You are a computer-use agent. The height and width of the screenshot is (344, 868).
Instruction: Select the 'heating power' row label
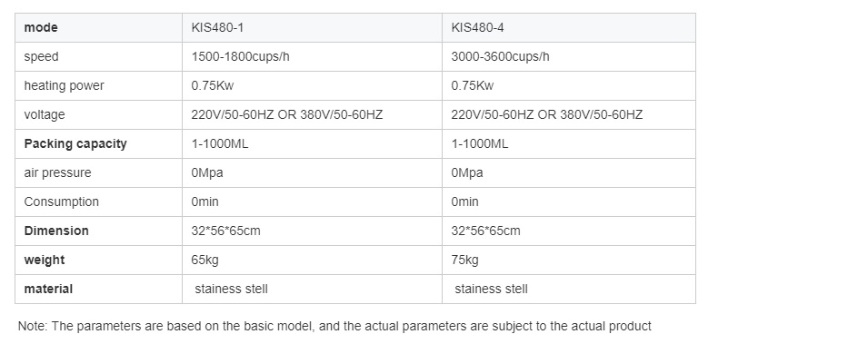tap(64, 85)
